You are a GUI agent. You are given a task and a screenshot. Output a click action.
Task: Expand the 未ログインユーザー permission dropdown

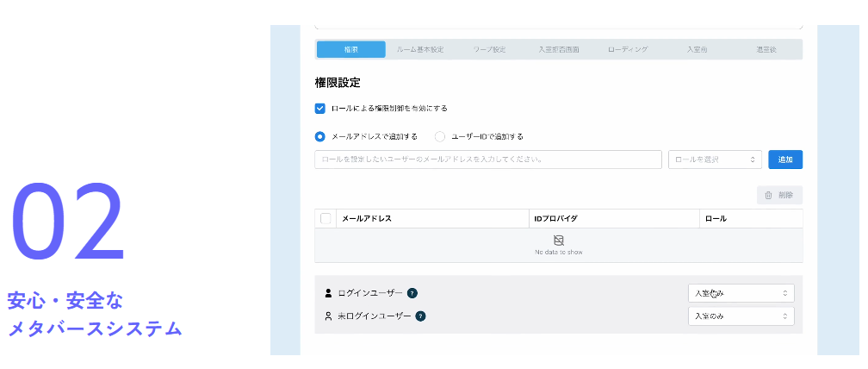[x=741, y=316]
